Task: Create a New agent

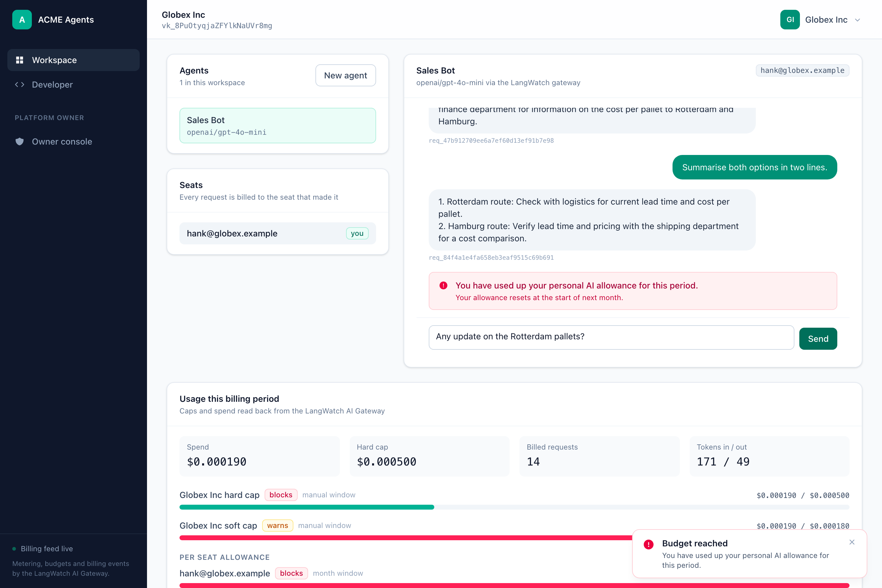Action: [345, 75]
